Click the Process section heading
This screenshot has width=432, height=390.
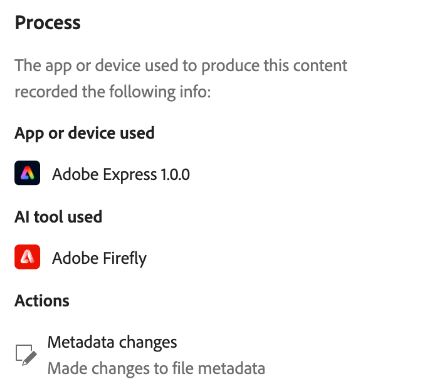[x=48, y=23]
